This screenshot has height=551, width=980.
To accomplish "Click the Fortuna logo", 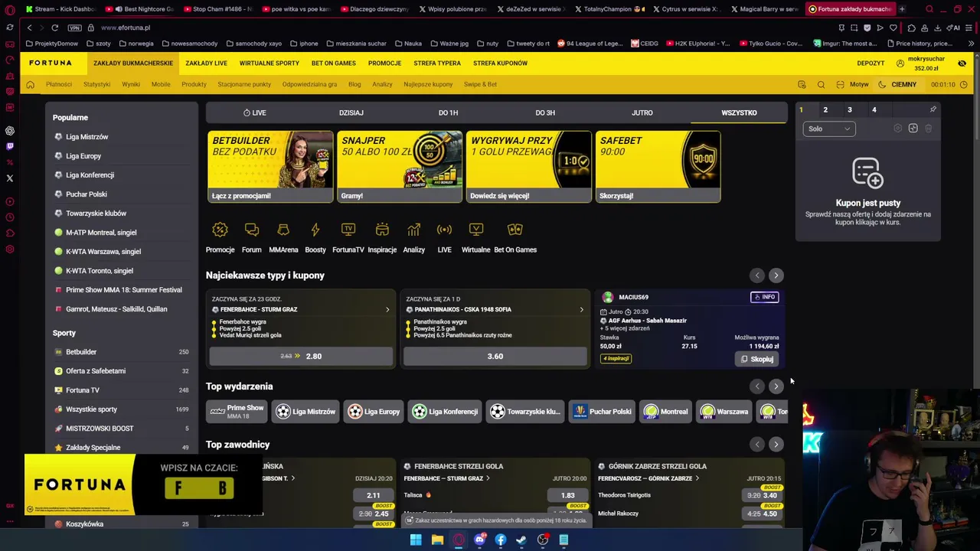I will (51, 63).
